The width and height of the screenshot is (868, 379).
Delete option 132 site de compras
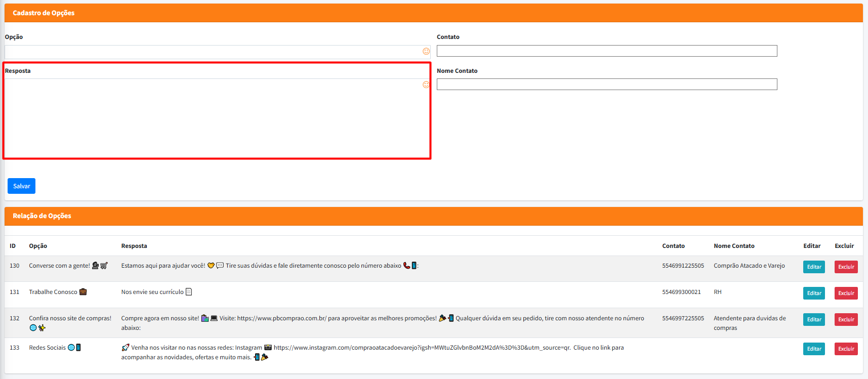pyautogui.click(x=846, y=319)
